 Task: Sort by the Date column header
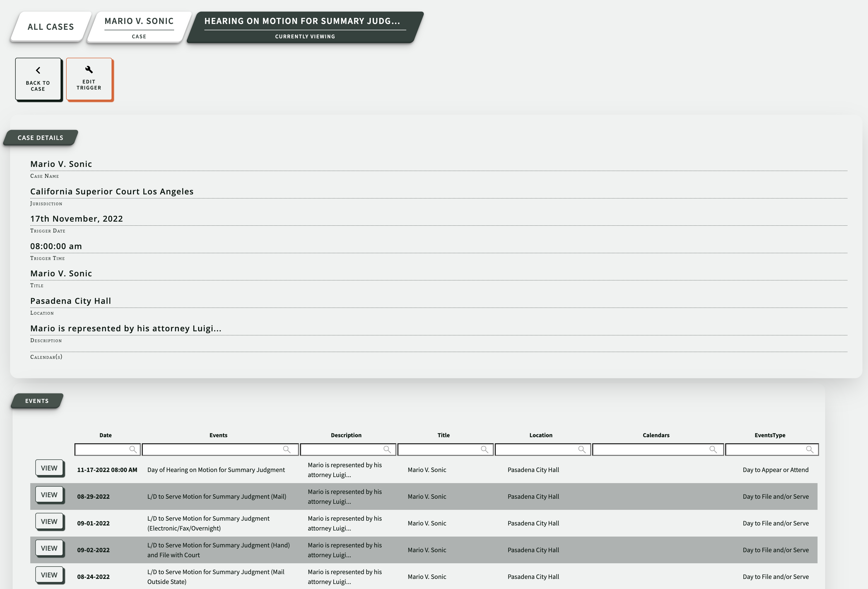coord(105,435)
